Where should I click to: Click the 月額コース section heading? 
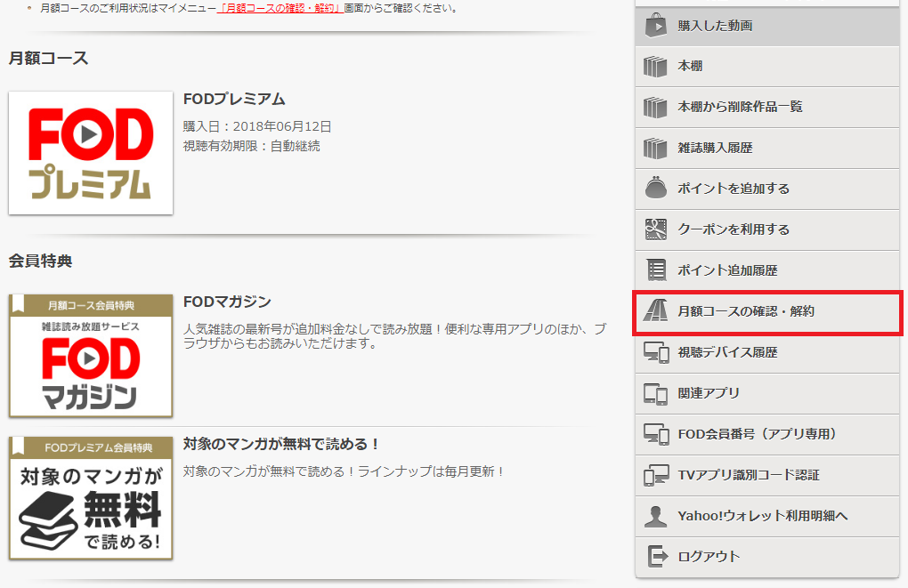49,59
